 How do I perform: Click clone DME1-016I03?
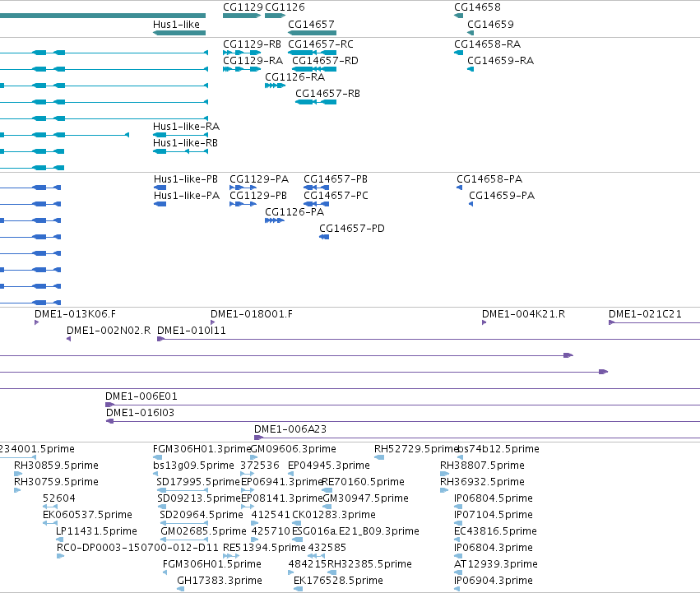140,413
